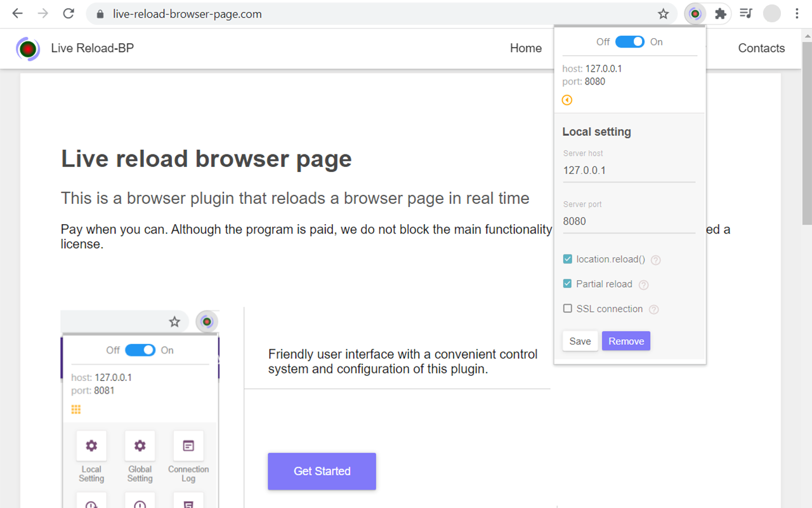The width and height of the screenshot is (812, 508).
Task: Click the orange back-arrow icon in popup
Action: tap(566, 100)
